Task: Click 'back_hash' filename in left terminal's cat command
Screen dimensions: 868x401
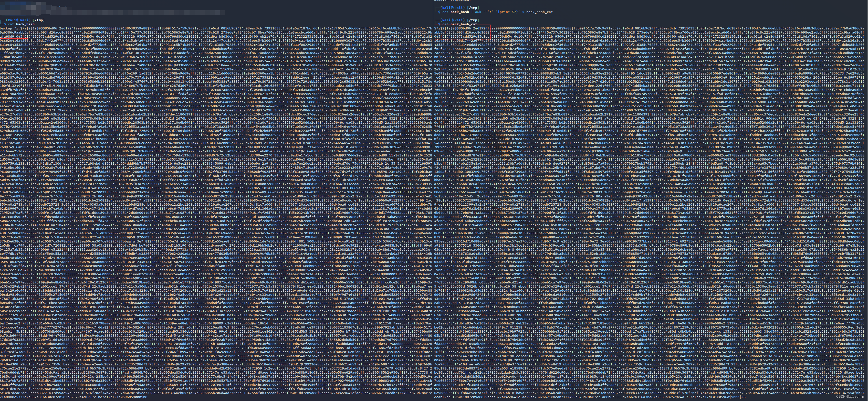Action: click(25, 24)
